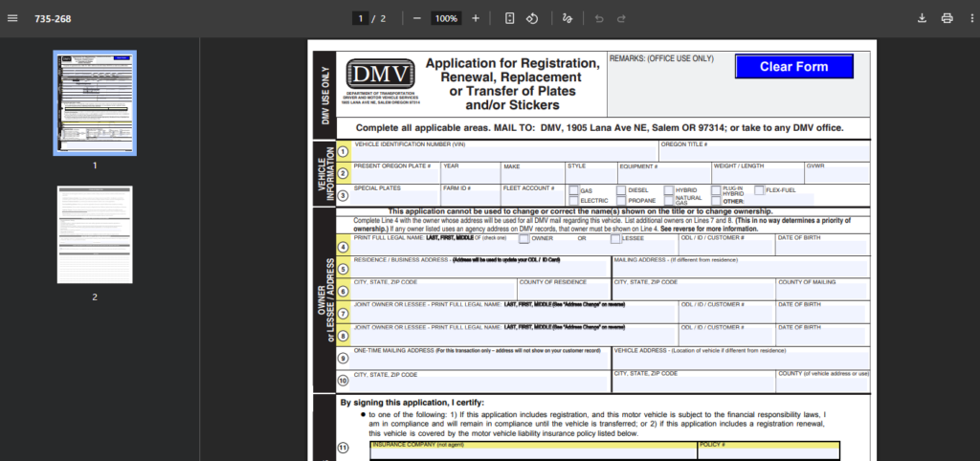
Task: Click the Vehicle Identification Number field
Action: (x=503, y=154)
